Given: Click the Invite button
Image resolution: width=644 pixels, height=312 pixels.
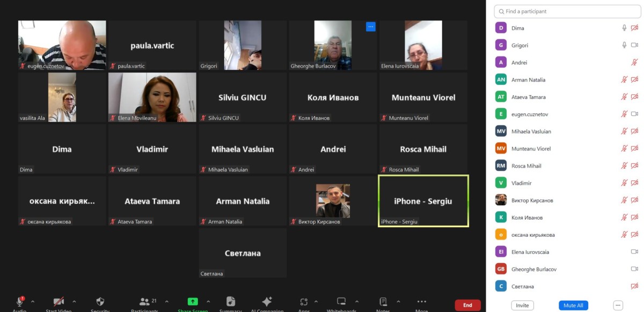Looking at the screenshot, I should (522, 305).
